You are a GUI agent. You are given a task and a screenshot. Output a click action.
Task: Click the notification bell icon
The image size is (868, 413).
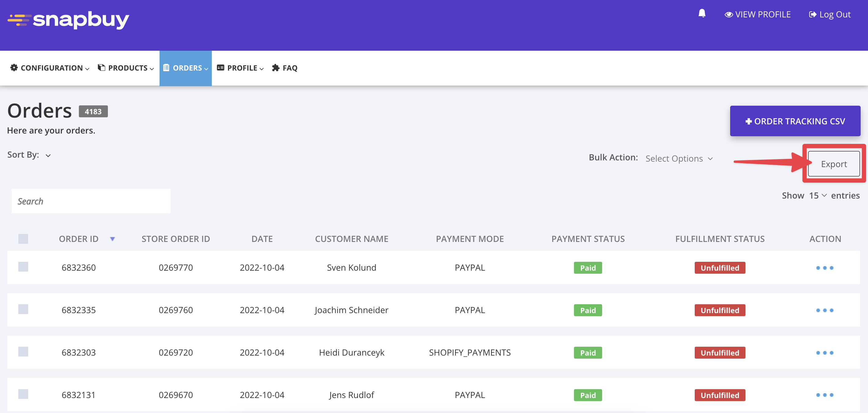702,13
